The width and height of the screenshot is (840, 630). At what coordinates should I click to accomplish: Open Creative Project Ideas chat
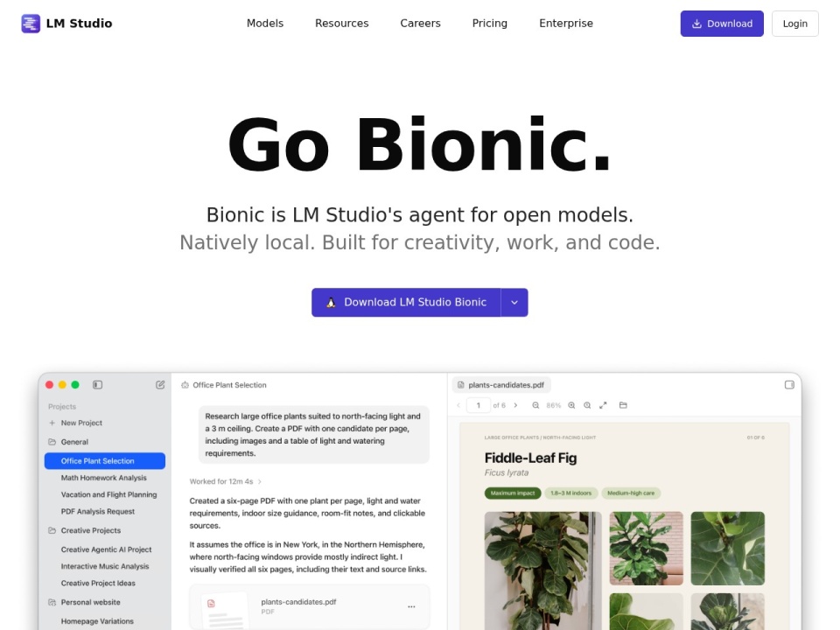click(x=98, y=584)
